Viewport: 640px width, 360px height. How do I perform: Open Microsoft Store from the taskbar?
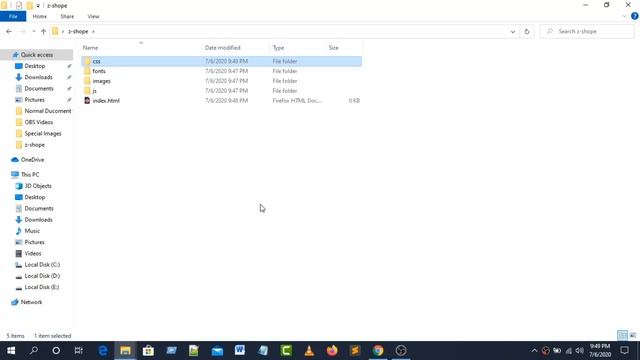[148, 351]
